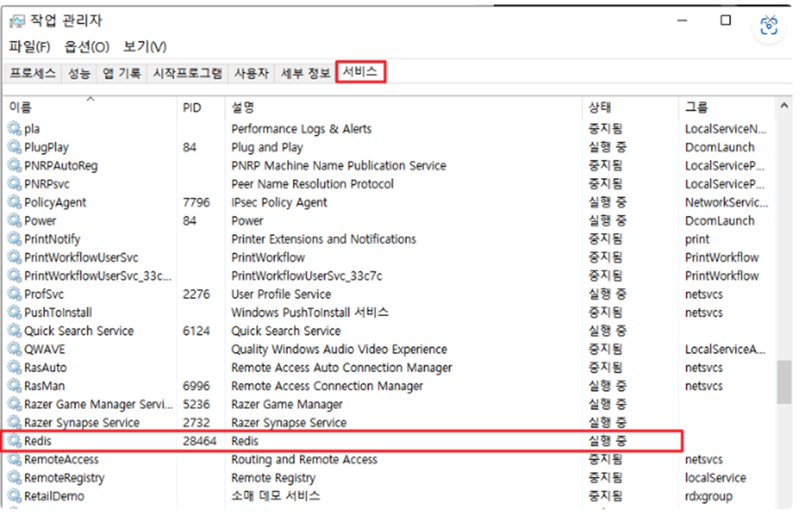
Task: Switch to the 프로세스 tab
Action: click(x=33, y=73)
